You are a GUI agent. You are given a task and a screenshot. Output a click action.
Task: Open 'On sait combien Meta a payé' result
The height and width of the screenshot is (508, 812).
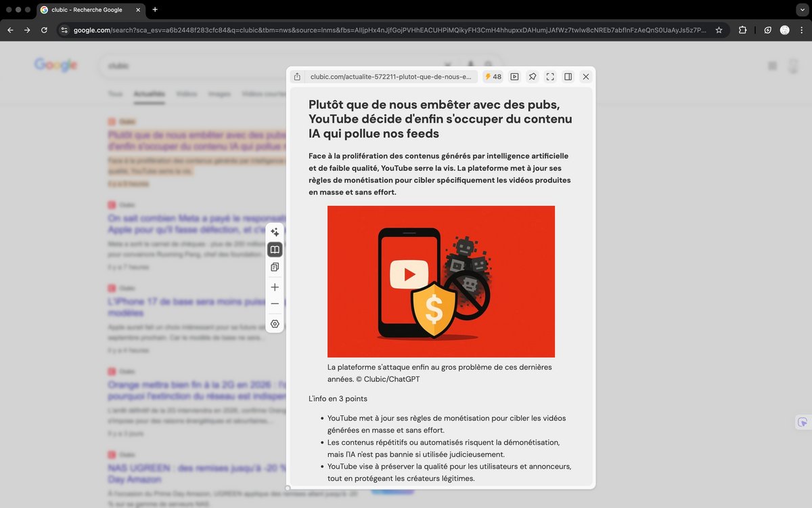pyautogui.click(x=196, y=224)
